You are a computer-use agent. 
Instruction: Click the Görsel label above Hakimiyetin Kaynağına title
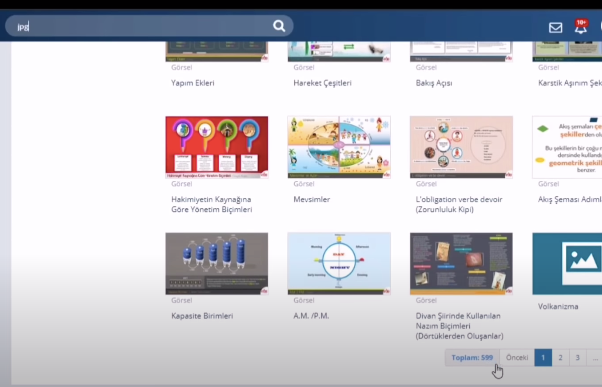click(x=182, y=184)
